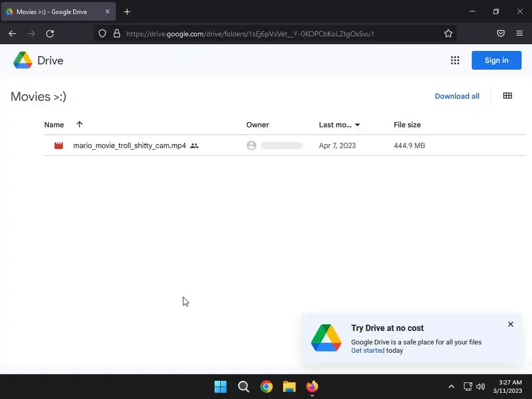Launch Chrome from taskbar

(x=267, y=387)
